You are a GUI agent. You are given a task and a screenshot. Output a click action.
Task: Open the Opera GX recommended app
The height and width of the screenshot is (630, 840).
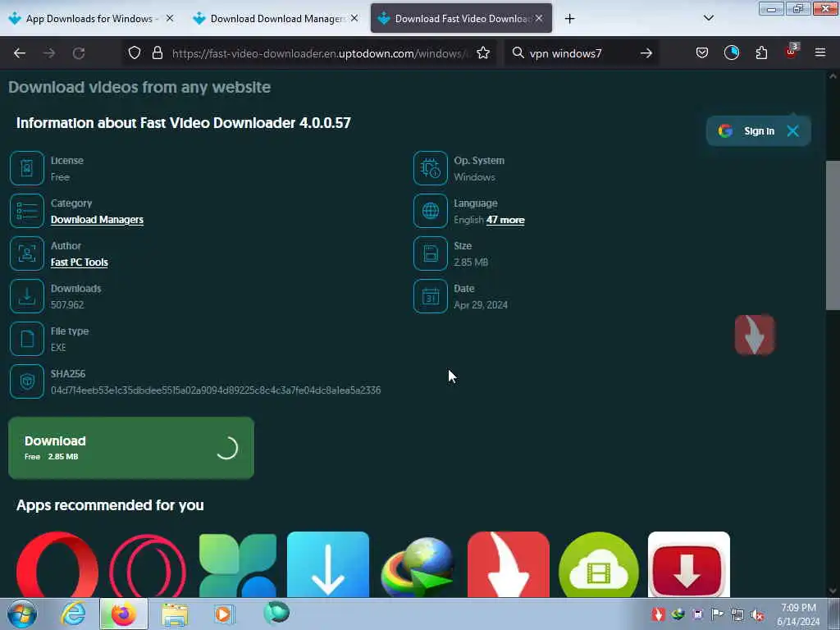point(148,564)
